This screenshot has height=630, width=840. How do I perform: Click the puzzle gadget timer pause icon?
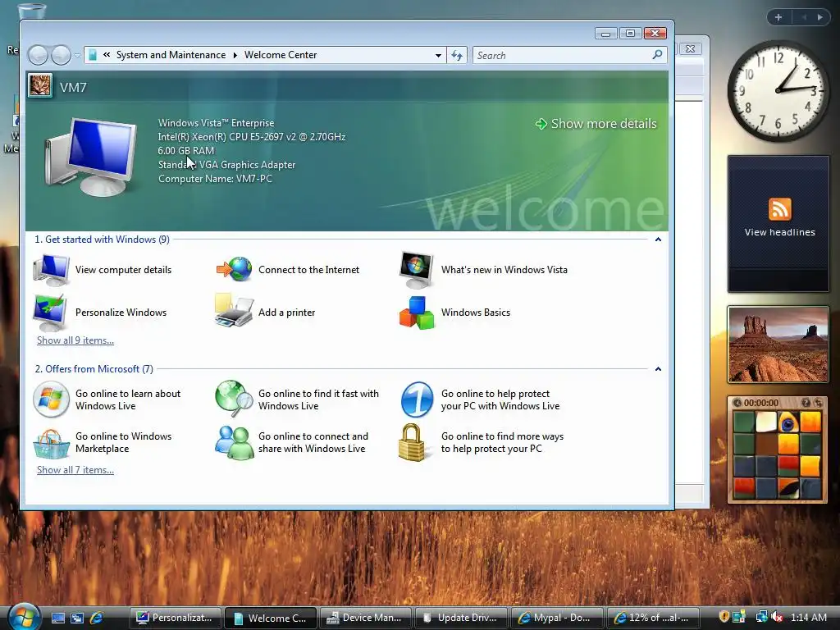pyautogui.click(x=737, y=403)
